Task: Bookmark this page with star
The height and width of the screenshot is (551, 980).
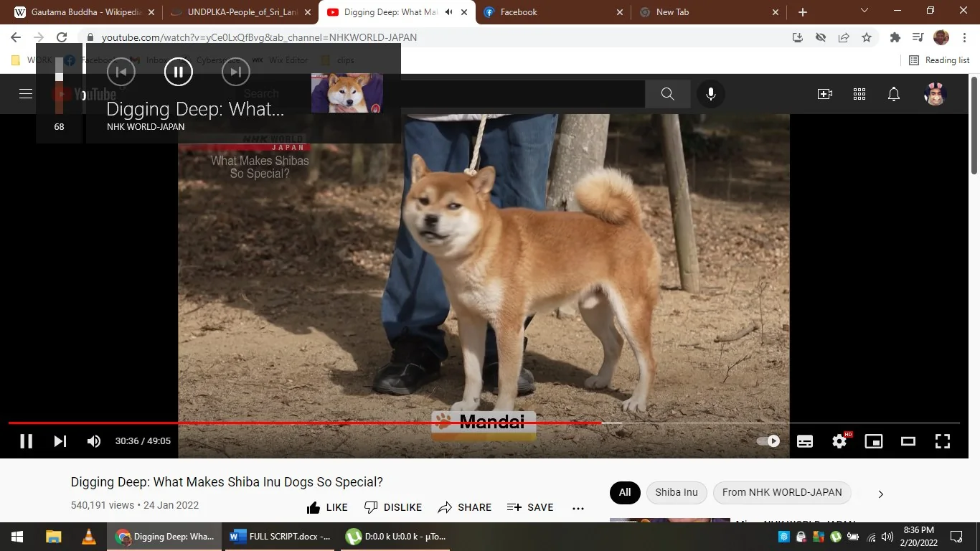Action: [x=867, y=37]
